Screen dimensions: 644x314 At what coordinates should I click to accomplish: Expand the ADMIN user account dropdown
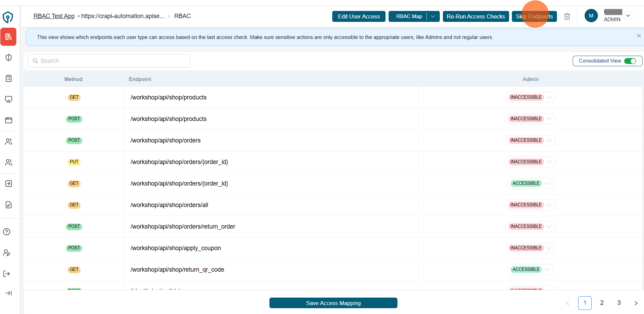(628, 16)
